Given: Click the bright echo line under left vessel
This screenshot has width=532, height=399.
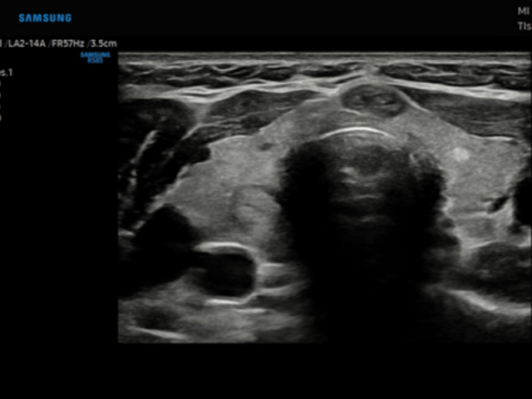Looking at the screenshot, I should pyautogui.click(x=226, y=301).
